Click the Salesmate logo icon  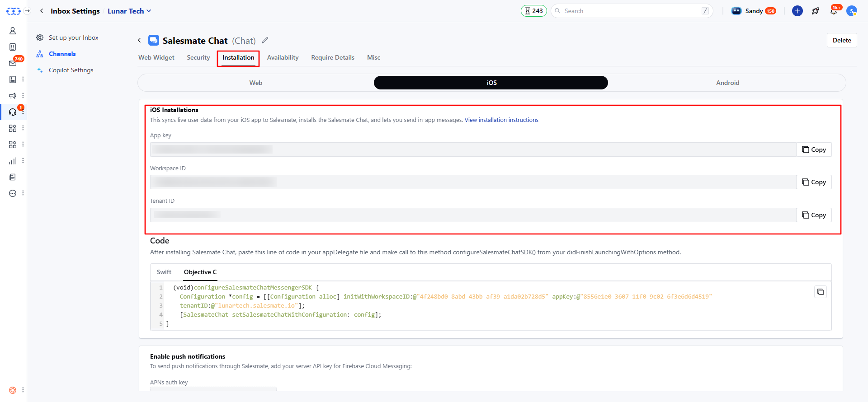coord(13,11)
